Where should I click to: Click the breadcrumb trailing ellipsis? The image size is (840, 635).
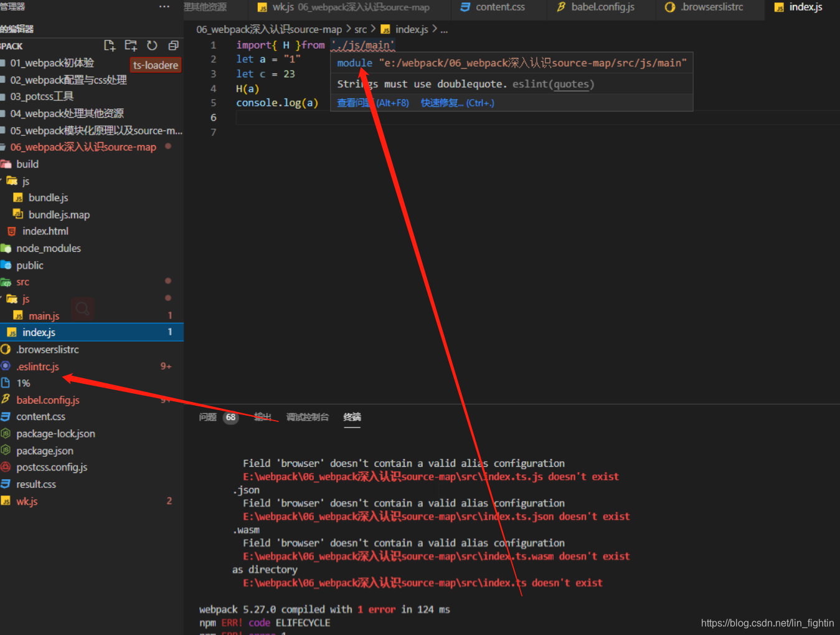tap(444, 29)
